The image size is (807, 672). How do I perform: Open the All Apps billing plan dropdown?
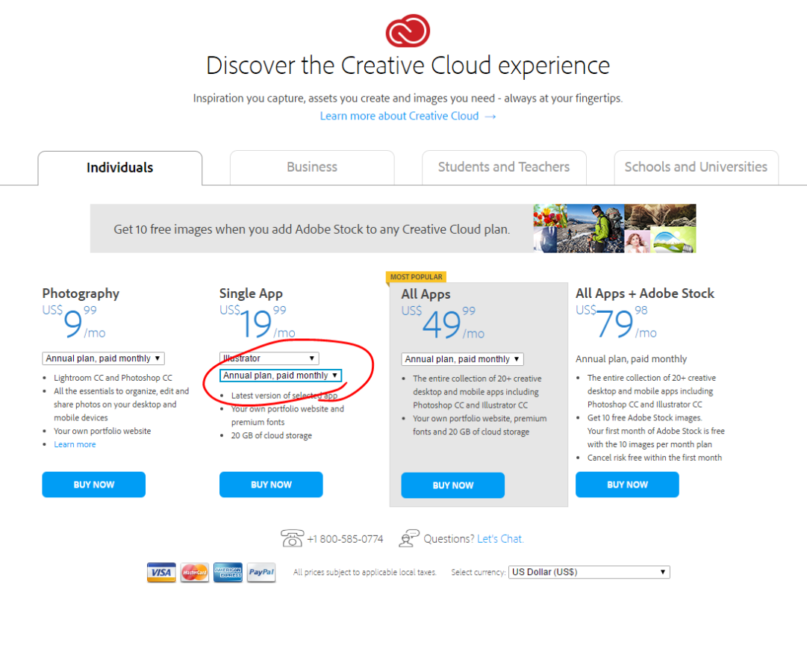tap(461, 358)
